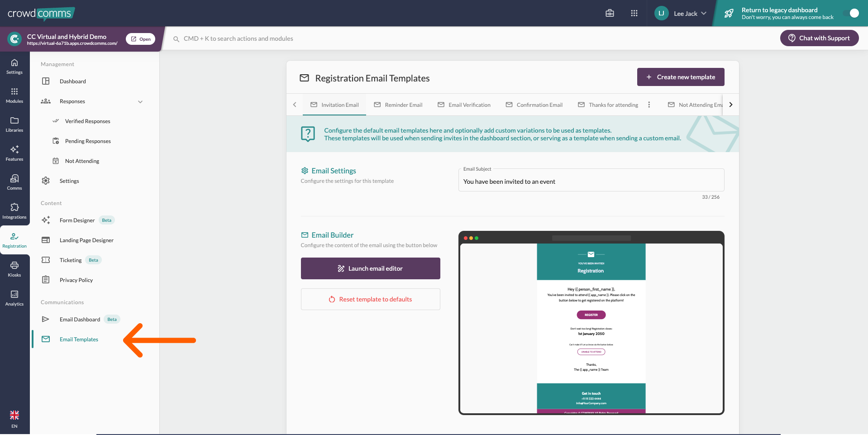868x435 pixels.
Task: Click the briefcase icon in top bar
Action: (x=610, y=13)
